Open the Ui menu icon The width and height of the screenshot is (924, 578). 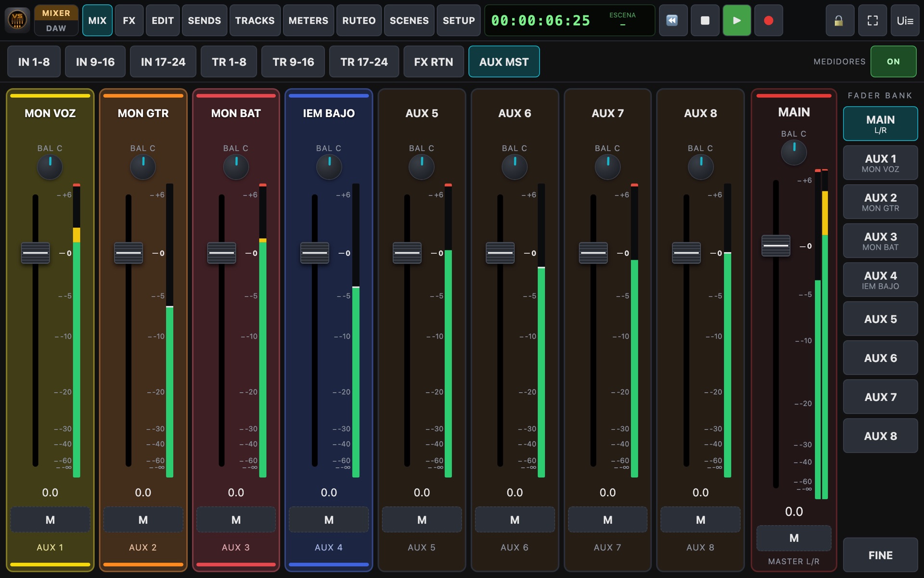tap(905, 20)
